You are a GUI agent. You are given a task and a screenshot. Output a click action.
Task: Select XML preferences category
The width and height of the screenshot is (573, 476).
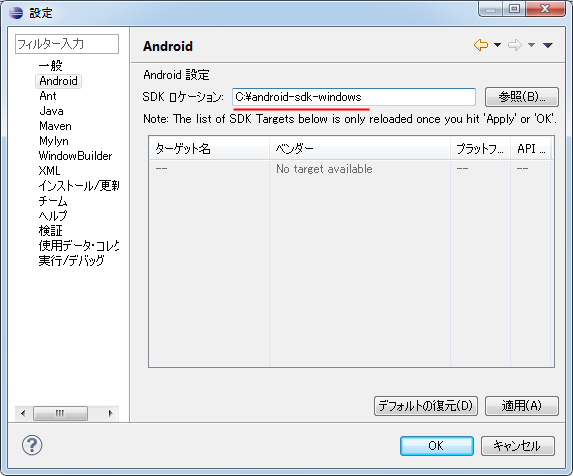click(49, 171)
